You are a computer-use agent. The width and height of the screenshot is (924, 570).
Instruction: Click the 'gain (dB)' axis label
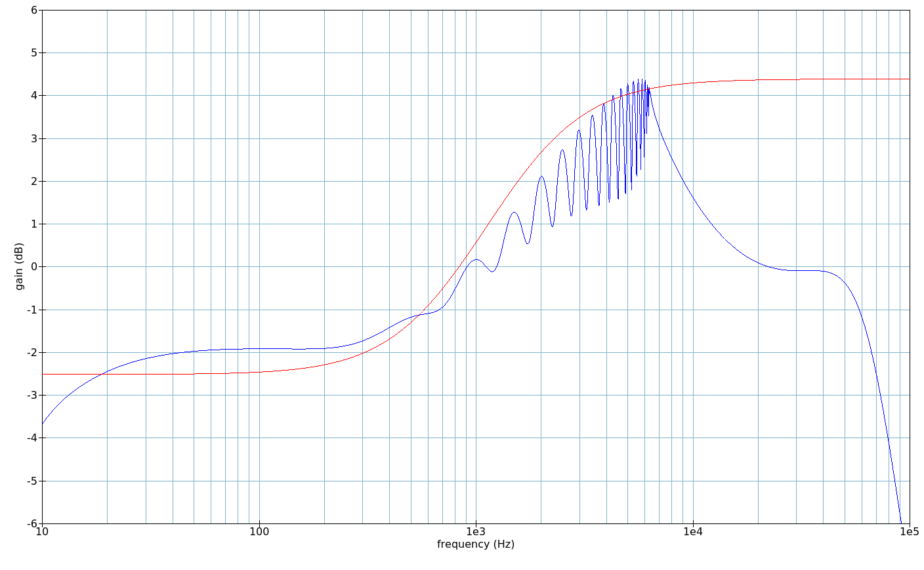coord(20,266)
